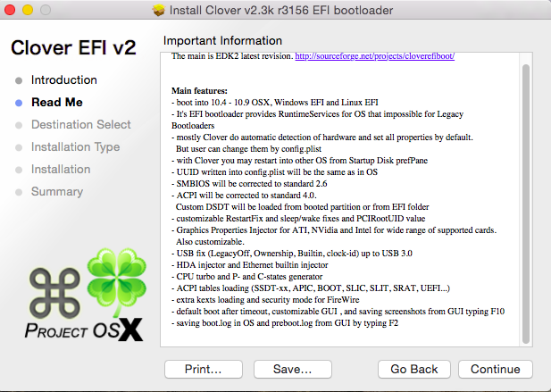551x392 pixels.
Task: Click the Important Information heading
Action: point(222,41)
